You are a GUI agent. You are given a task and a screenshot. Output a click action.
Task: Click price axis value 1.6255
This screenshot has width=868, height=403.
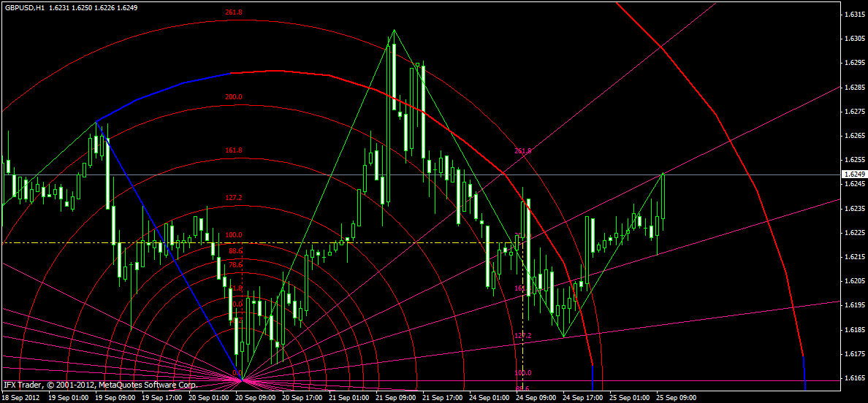point(854,160)
